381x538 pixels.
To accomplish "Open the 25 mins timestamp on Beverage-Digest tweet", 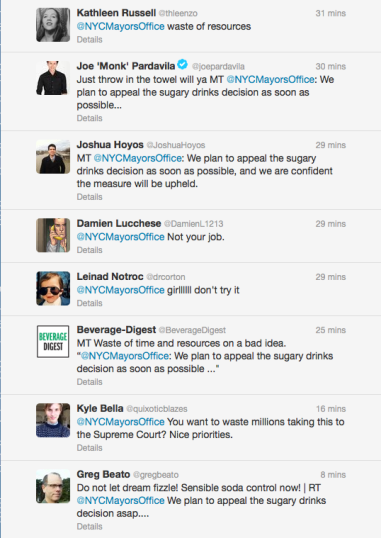I will click(x=331, y=330).
